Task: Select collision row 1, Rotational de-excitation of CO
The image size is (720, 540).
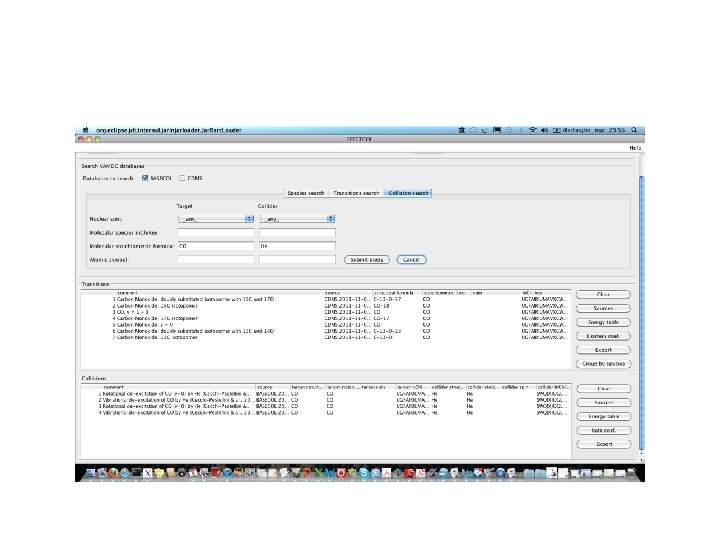Action: tap(326, 394)
